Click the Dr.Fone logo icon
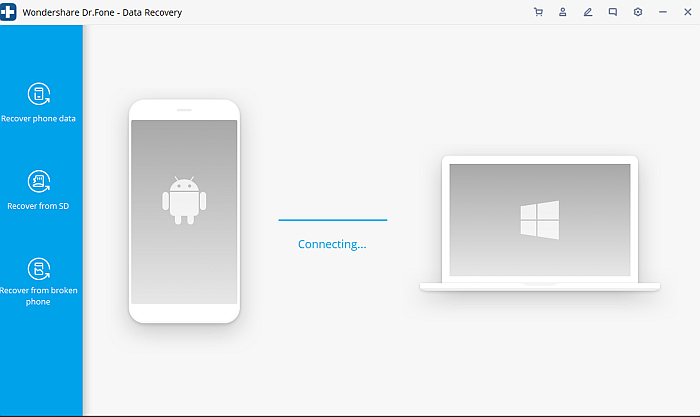This screenshot has height=417, width=700. click(8, 12)
